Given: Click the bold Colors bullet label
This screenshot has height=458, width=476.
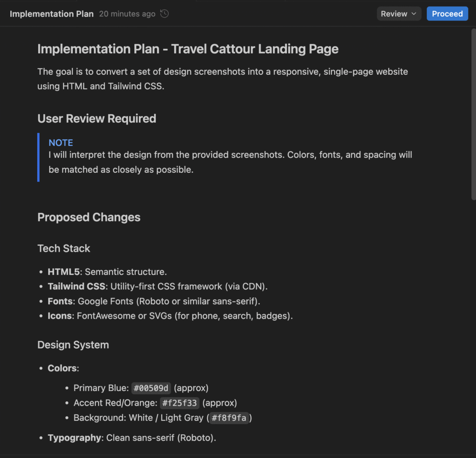Looking at the screenshot, I should coord(62,368).
